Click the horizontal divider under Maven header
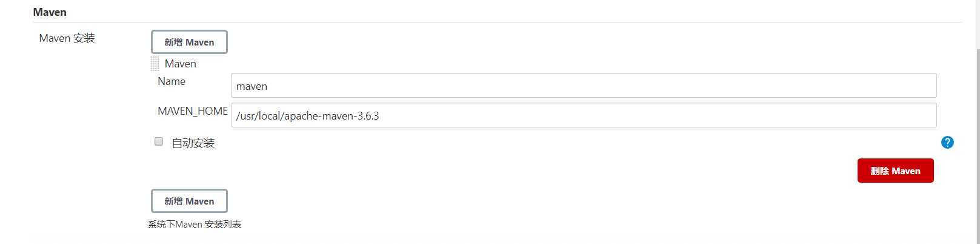 pyautogui.click(x=497, y=22)
